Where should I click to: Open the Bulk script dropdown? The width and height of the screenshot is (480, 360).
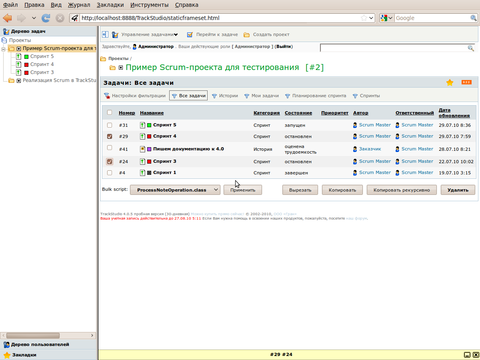[x=175, y=190]
